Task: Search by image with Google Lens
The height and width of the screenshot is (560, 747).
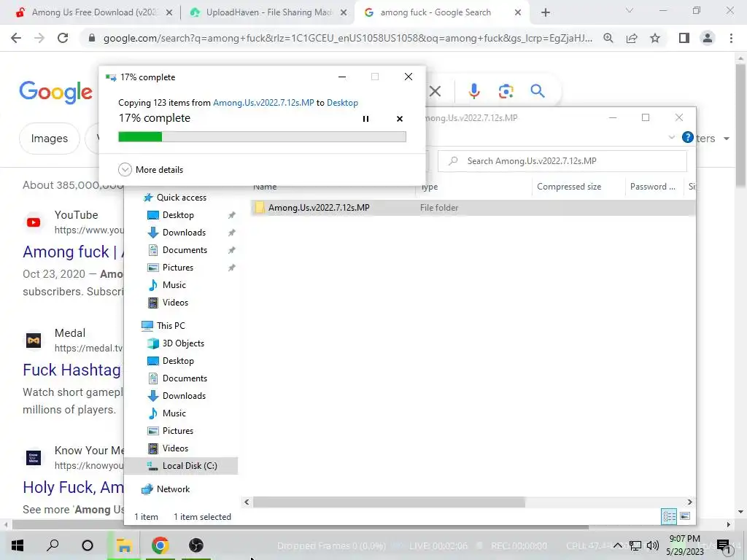Action: point(506,91)
